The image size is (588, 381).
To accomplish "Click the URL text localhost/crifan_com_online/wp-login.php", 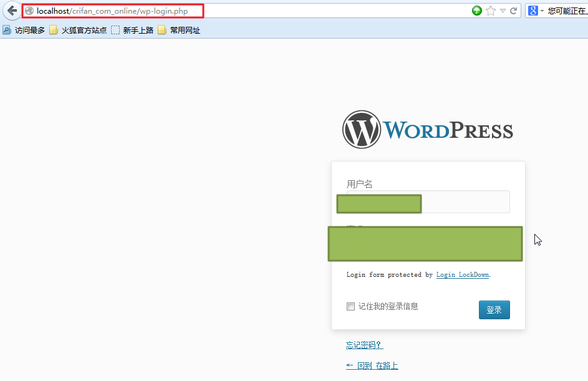I will 112,11.
